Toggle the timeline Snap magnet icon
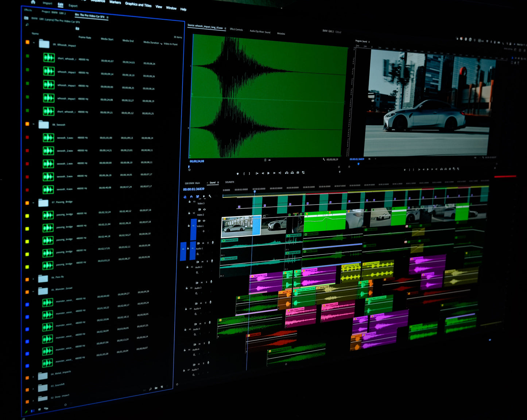 [191, 197]
